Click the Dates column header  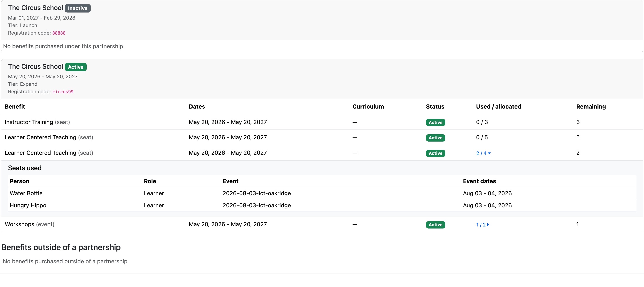click(x=197, y=107)
